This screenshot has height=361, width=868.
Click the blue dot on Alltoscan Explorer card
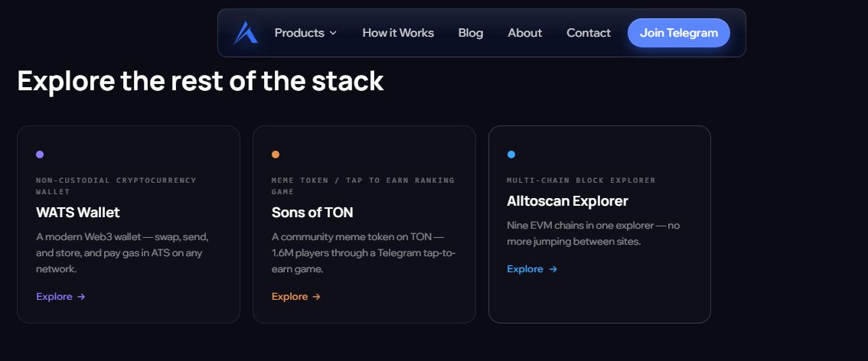pyautogui.click(x=511, y=154)
